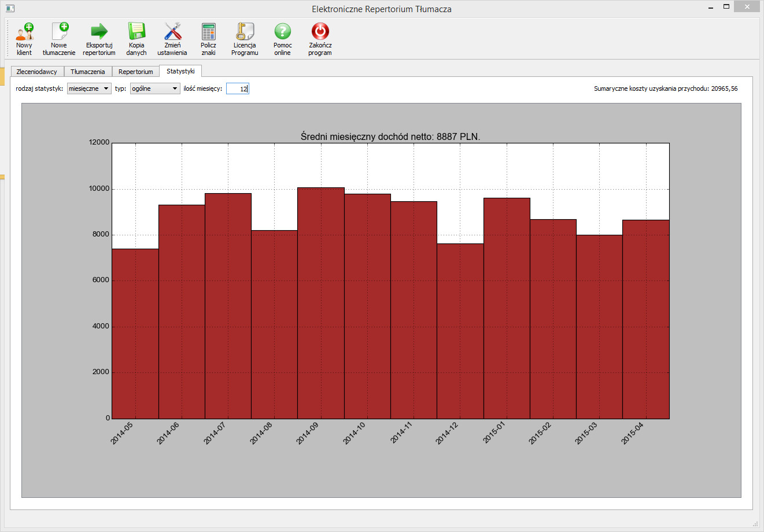The height and width of the screenshot is (532, 764).
Task: Click the bar for 2014-06
Action: [182, 312]
